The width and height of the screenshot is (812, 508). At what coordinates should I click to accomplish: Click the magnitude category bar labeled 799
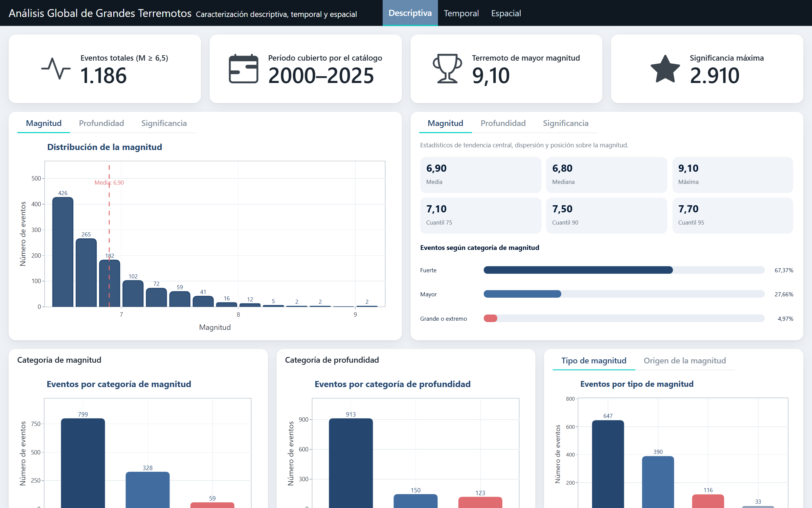coord(83,463)
